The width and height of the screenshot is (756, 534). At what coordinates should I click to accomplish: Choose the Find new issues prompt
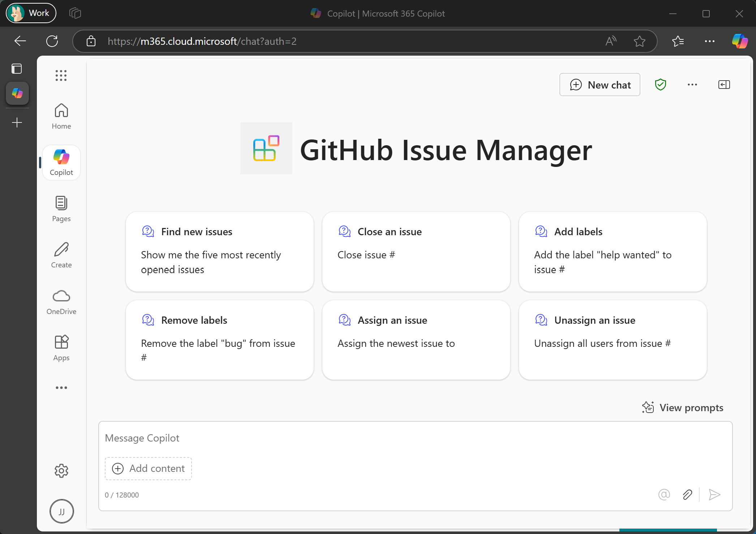220,251
